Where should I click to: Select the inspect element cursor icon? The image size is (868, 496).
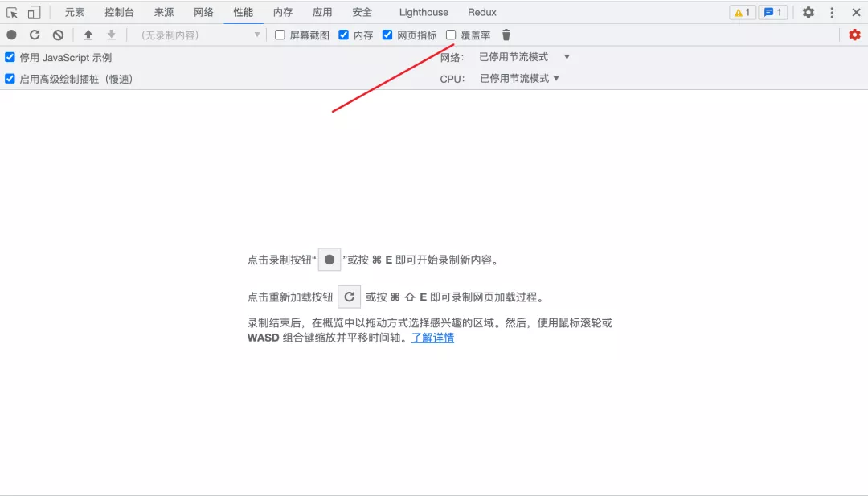(x=11, y=12)
